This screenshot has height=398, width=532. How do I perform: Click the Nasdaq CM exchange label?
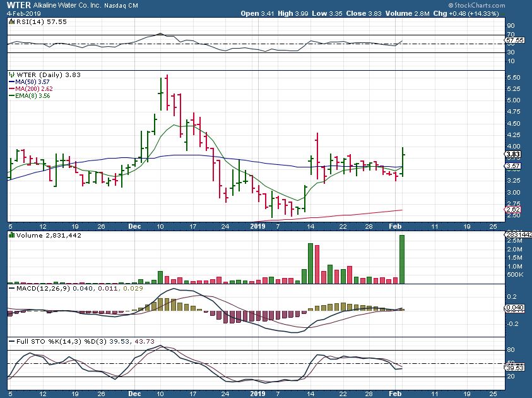(x=121, y=6)
